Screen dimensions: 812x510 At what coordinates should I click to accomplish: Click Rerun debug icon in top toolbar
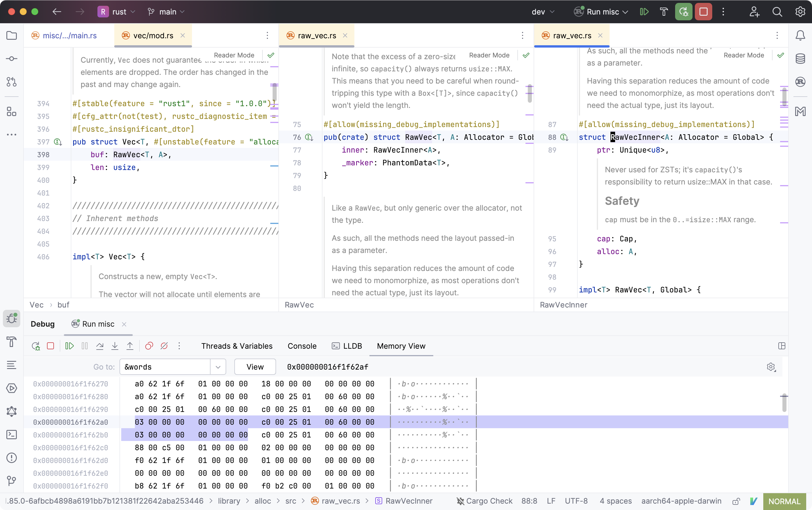pyautogui.click(x=684, y=12)
